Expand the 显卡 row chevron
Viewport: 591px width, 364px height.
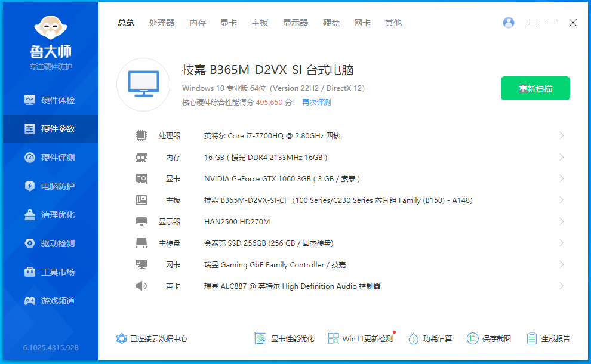[x=561, y=179]
